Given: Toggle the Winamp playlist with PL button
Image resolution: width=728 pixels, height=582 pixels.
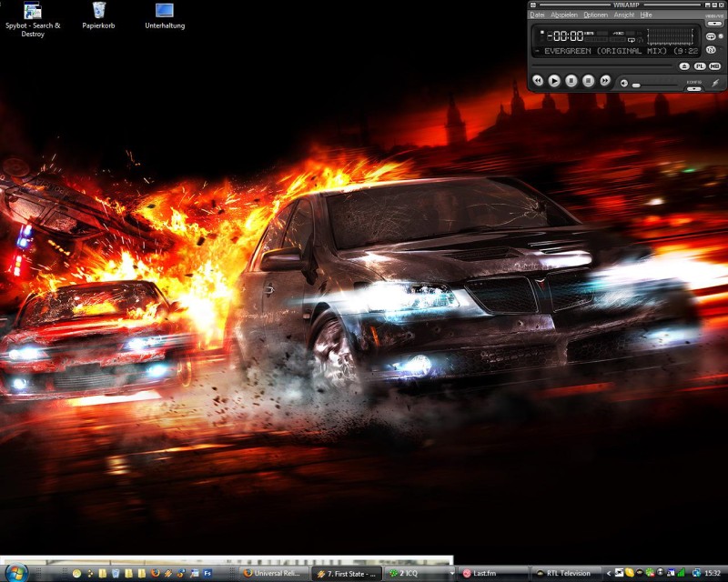Looking at the screenshot, I should pos(700,66).
